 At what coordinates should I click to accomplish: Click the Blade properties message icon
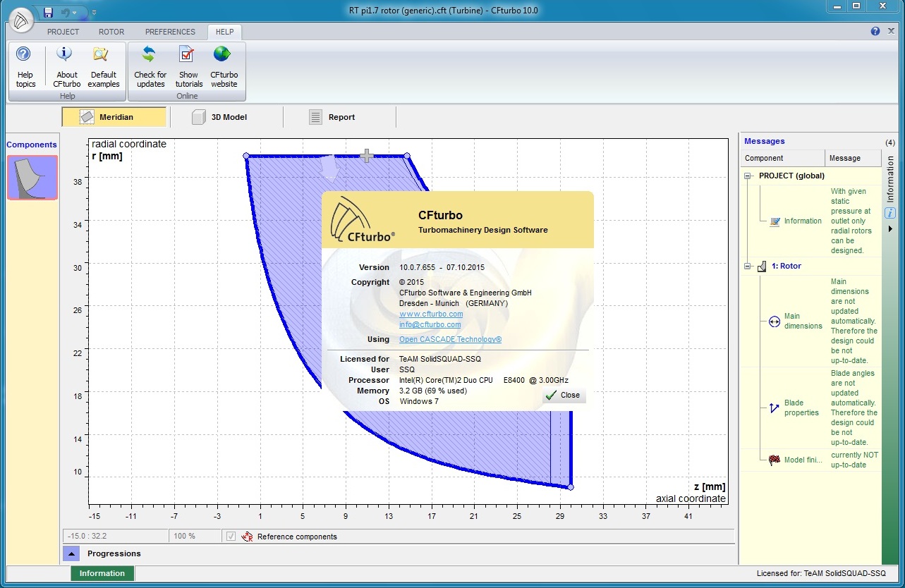click(x=775, y=408)
